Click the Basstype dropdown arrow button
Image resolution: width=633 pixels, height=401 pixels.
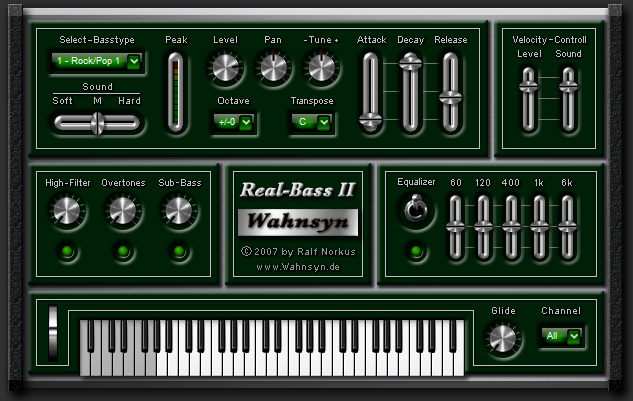[134, 61]
